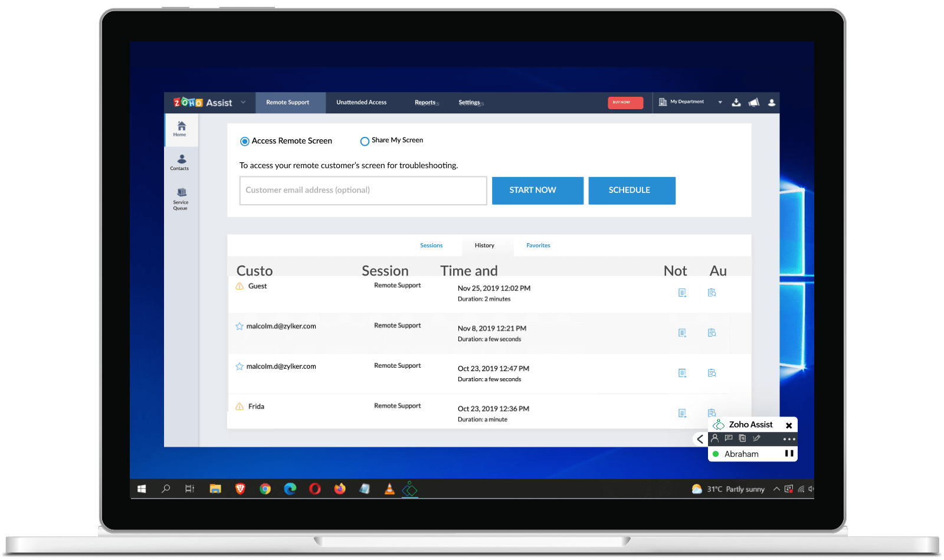Open Brave browser from taskbar
This screenshot has height=560, width=944.
click(240, 489)
